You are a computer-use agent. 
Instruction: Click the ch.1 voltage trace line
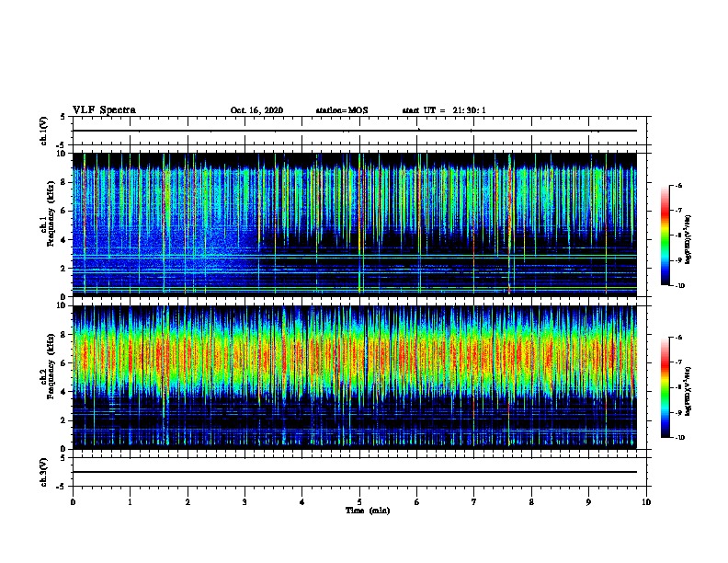pos(354,131)
